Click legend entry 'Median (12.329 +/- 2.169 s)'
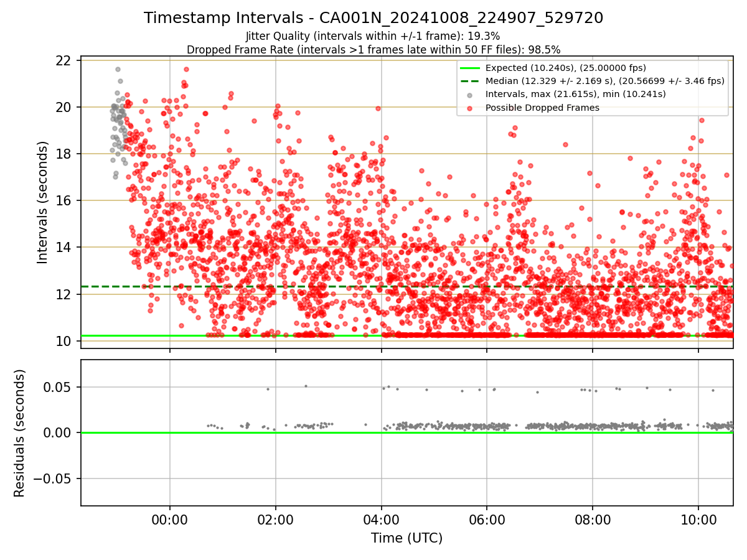Screen dimensions: 747x560 (604, 81)
